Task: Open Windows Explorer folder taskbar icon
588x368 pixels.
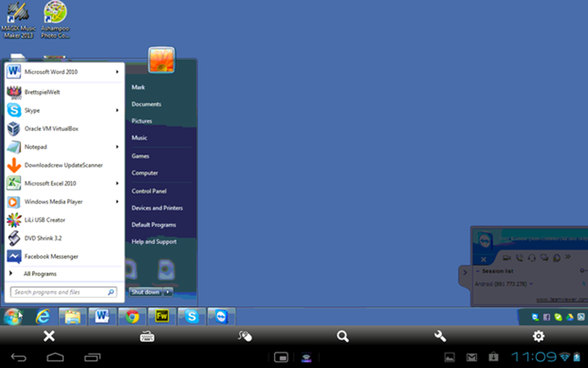Action: point(72,317)
